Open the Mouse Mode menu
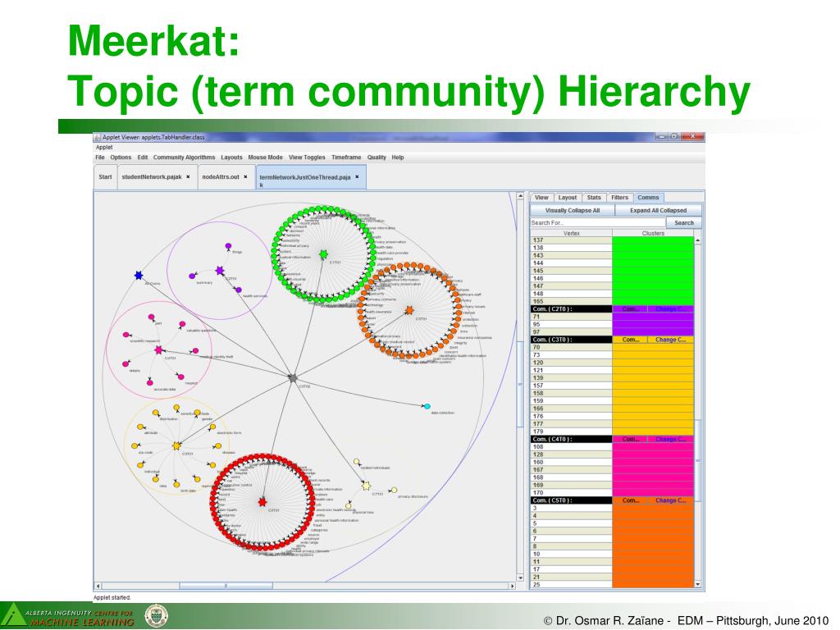Screen dimensions: 840x630 [x=265, y=157]
